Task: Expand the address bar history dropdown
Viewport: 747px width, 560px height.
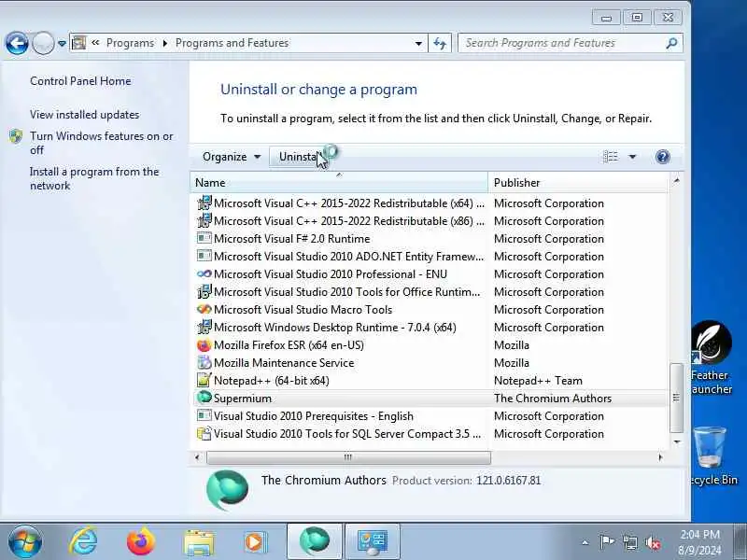Action: [418, 43]
